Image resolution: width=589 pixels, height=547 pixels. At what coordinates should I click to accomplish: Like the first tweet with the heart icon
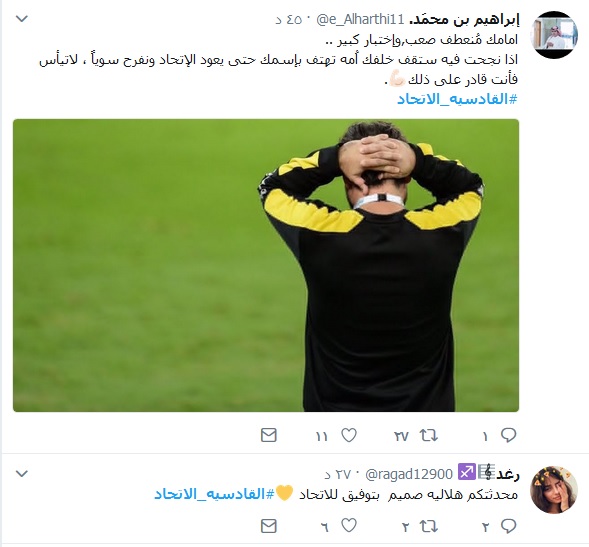click(x=349, y=435)
